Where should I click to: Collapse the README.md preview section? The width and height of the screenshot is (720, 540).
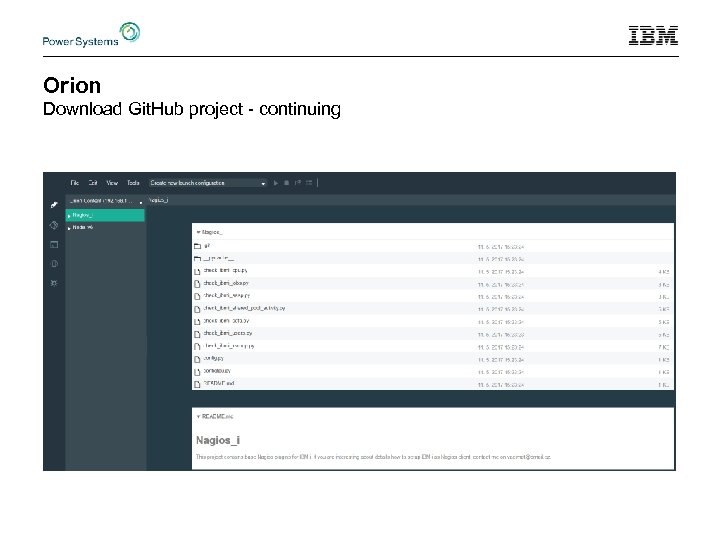click(198, 416)
